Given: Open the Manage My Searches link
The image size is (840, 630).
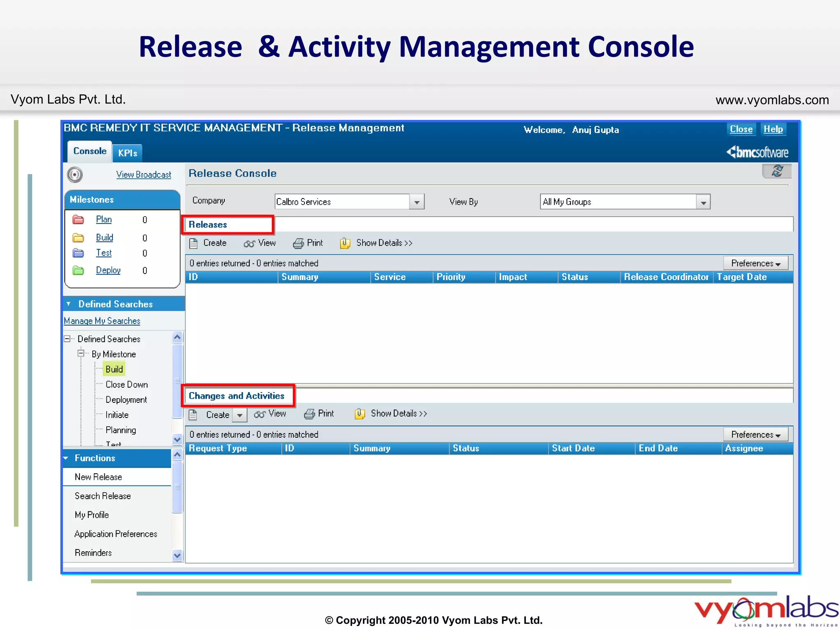Looking at the screenshot, I should pyautogui.click(x=102, y=321).
